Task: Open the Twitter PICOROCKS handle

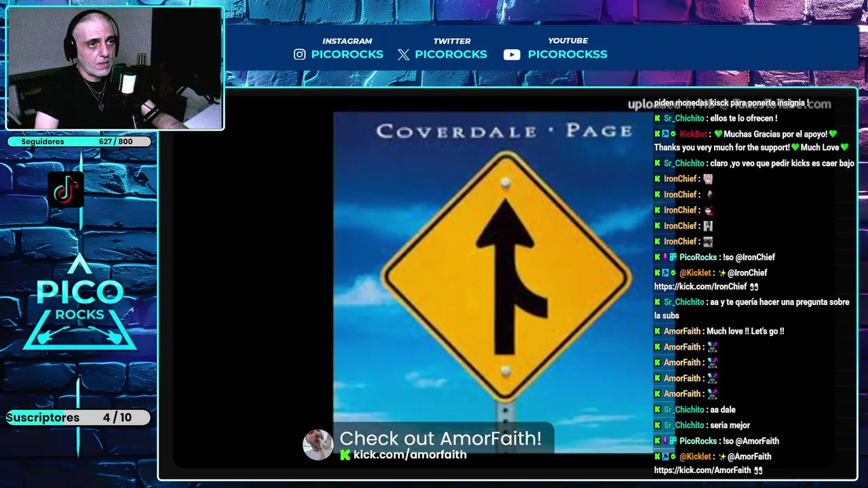Action: coord(451,54)
